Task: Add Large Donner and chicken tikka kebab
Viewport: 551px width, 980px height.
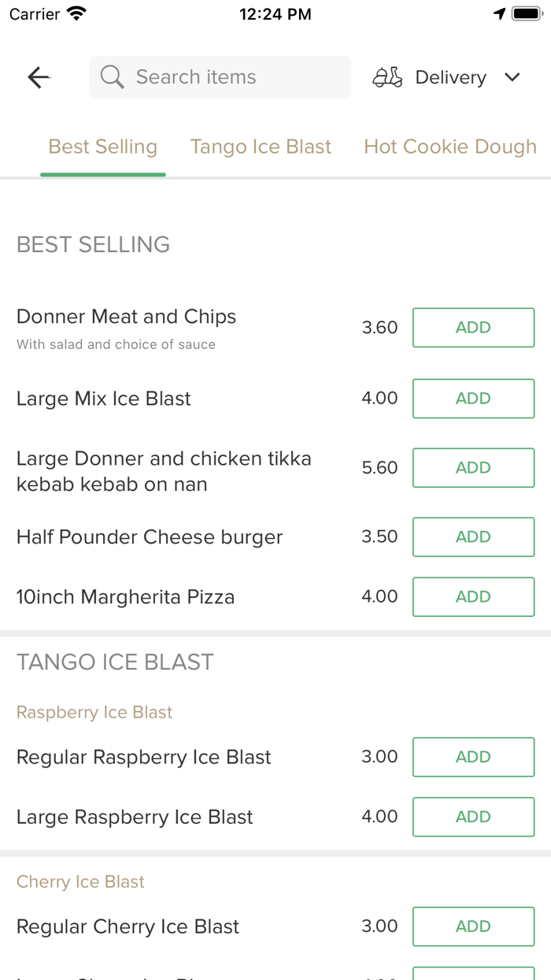Action: click(473, 468)
